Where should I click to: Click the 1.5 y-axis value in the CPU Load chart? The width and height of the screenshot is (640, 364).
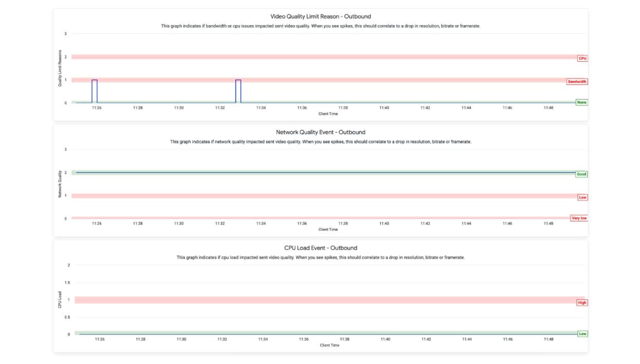[67, 282]
